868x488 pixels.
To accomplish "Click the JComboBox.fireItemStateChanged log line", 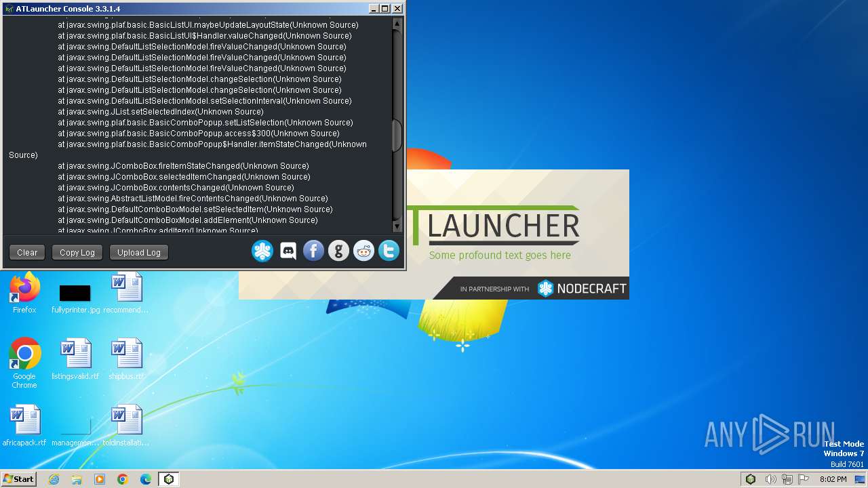I will coord(183,166).
